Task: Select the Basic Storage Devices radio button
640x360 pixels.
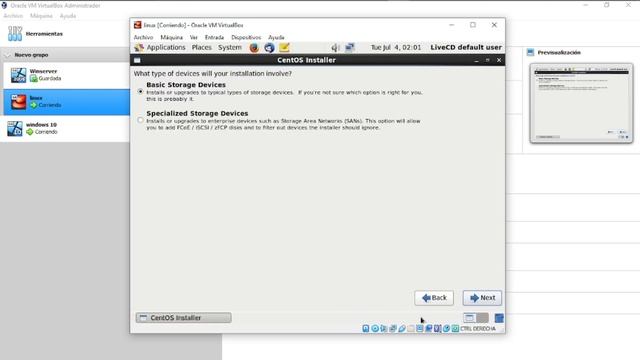Action: coord(140,91)
